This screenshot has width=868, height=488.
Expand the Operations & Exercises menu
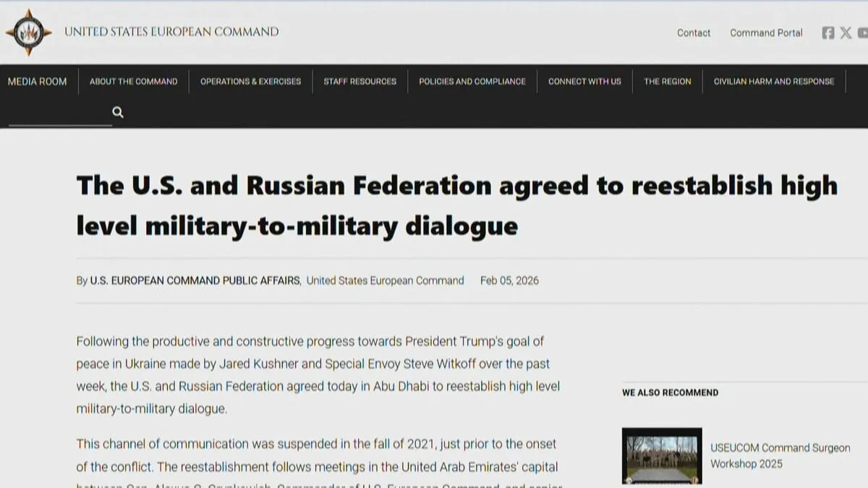[x=250, y=82]
